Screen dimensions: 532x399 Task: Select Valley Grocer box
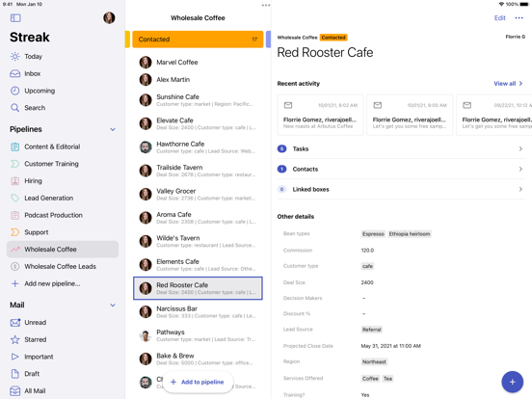(x=198, y=194)
